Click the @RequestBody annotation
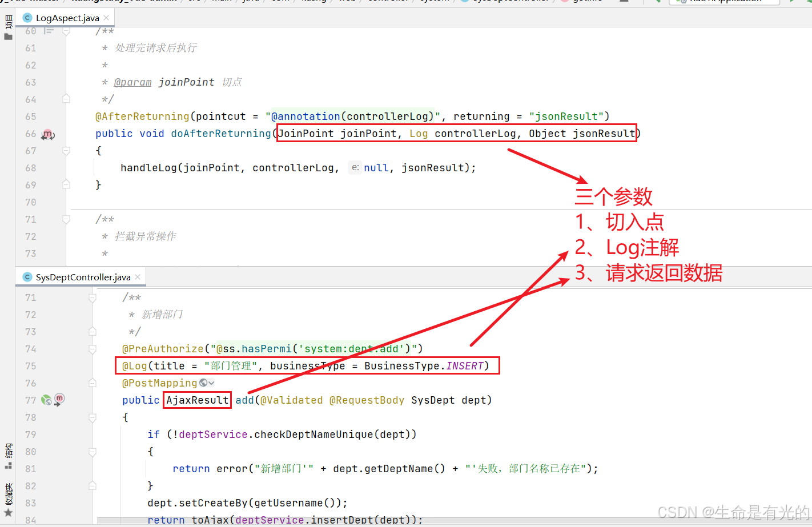This screenshot has width=812, height=527. pos(367,400)
